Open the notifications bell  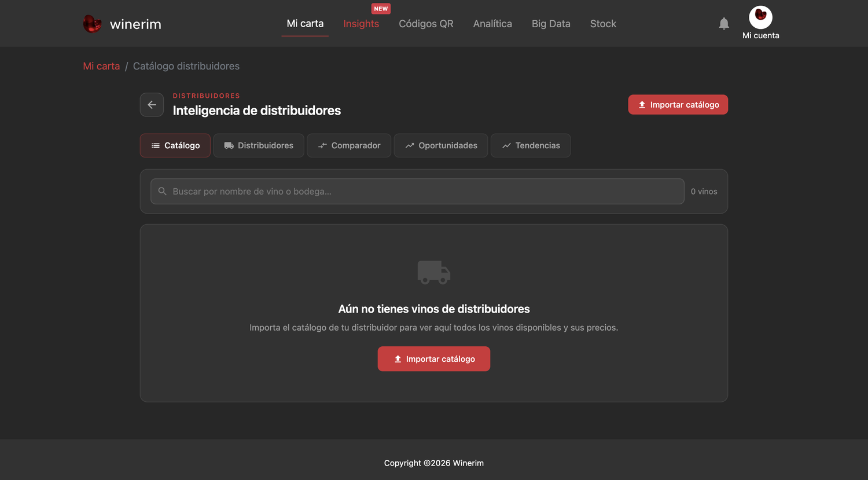pyautogui.click(x=724, y=24)
